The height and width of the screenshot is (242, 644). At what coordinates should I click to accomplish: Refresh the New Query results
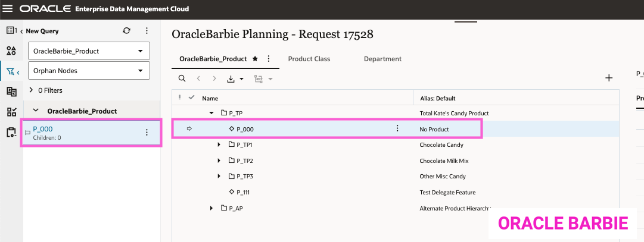[x=126, y=31]
